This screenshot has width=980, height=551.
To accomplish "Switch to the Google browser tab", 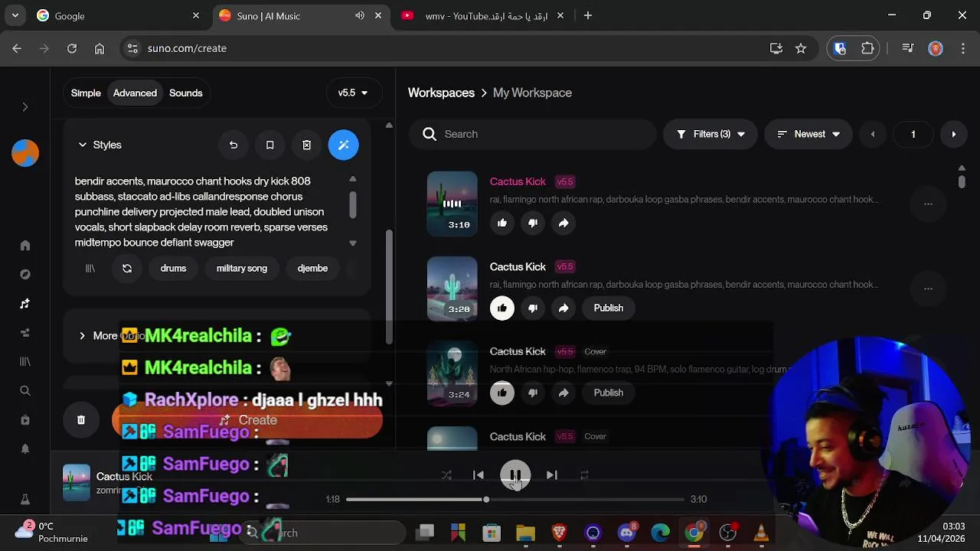I will (119, 15).
